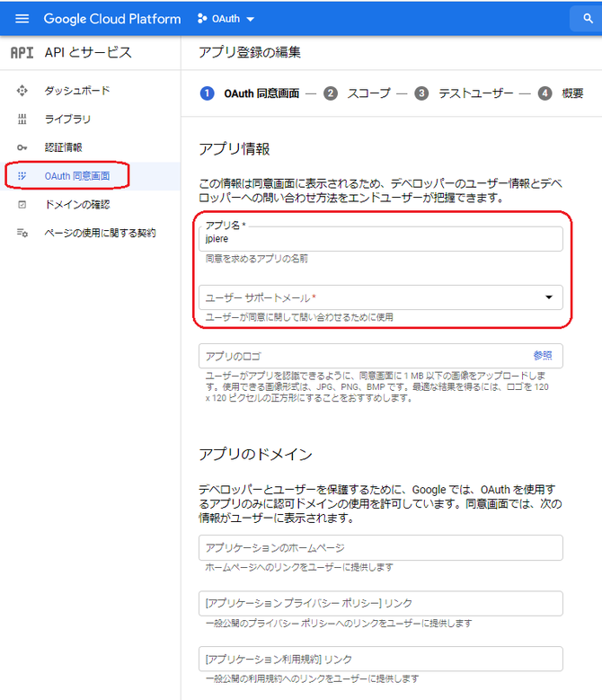
Task: Open ダッシュボード in the sidebar
Action: coord(77,91)
